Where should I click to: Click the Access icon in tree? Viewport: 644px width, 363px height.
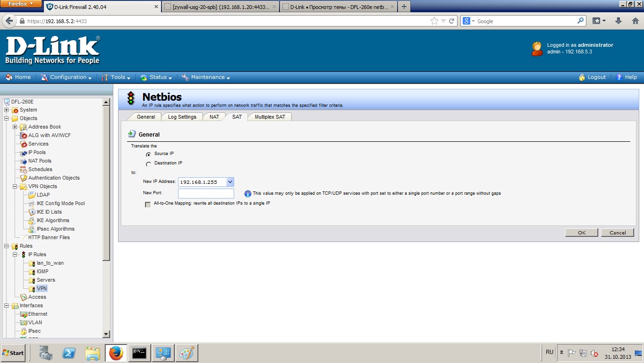point(24,297)
